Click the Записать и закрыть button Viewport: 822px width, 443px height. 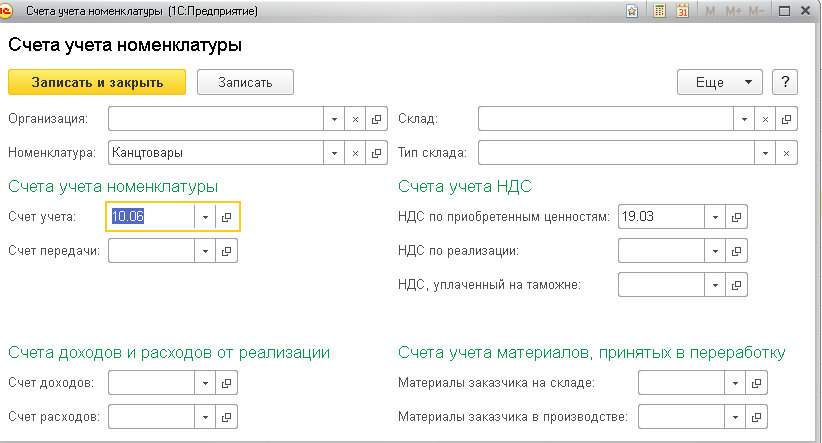coord(97,82)
